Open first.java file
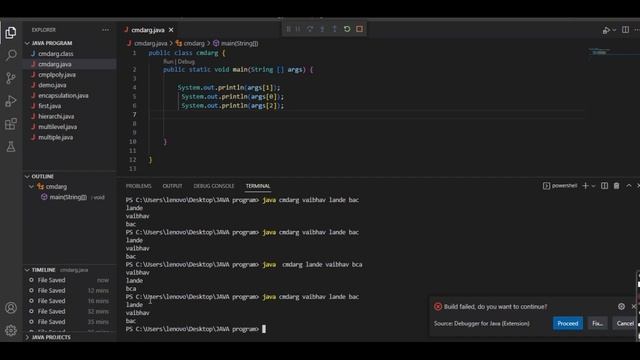Image resolution: width=640 pixels, height=360 pixels. click(x=49, y=106)
